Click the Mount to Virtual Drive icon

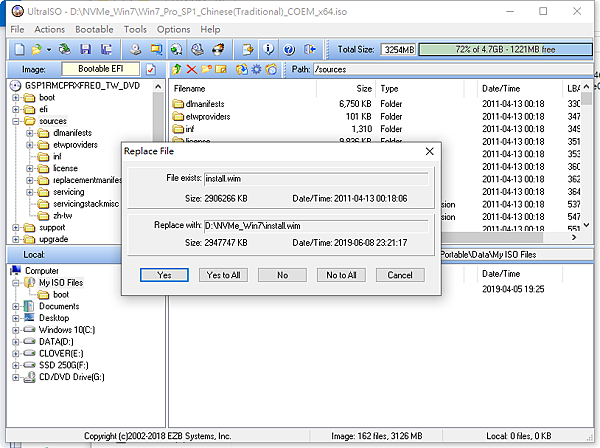[x=198, y=49]
